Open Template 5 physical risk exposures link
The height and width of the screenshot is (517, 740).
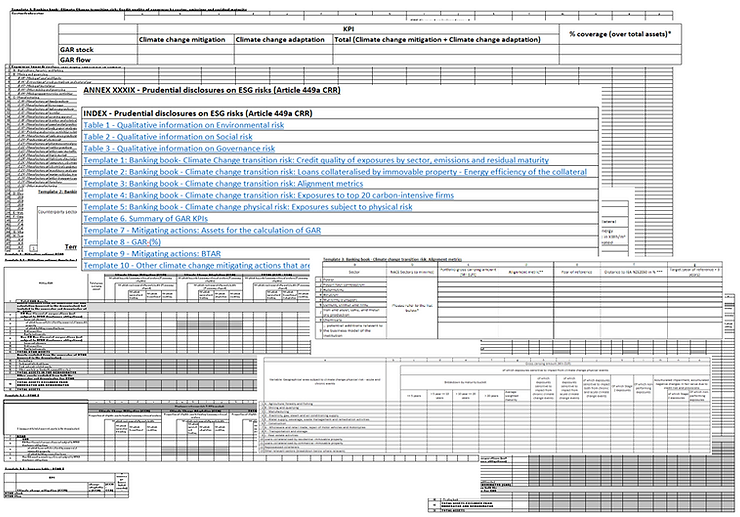(x=248, y=207)
